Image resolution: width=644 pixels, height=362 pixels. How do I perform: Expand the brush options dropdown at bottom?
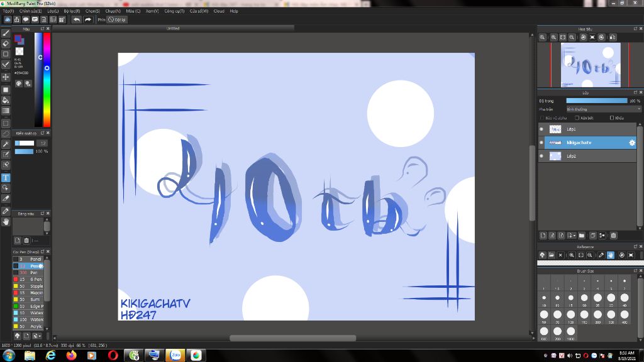(x=37, y=336)
